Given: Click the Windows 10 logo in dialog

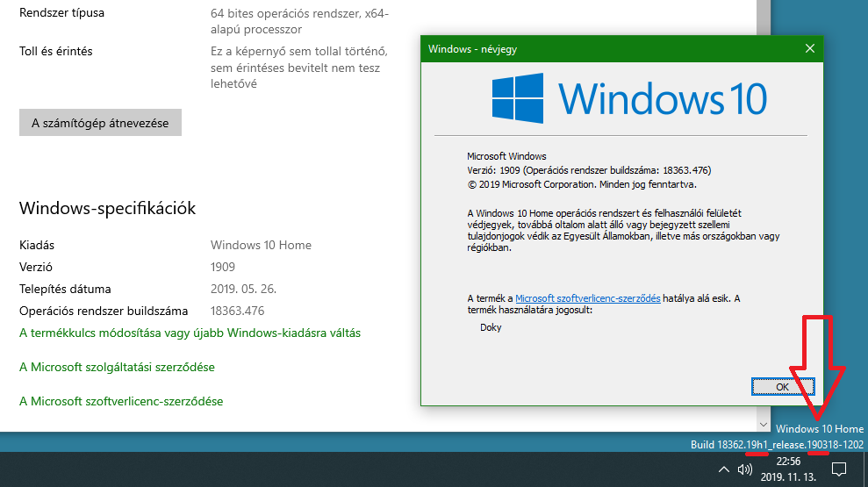Looking at the screenshot, I should [x=629, y=98].
